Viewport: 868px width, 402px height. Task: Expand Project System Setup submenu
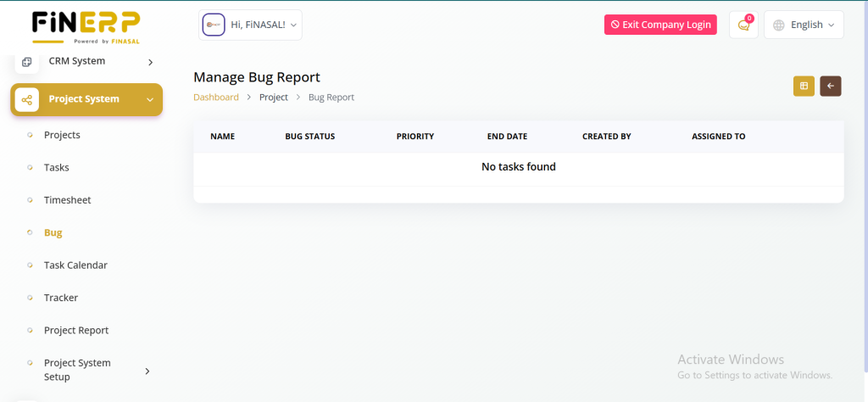pyautogui.click(x=147, y=371)
